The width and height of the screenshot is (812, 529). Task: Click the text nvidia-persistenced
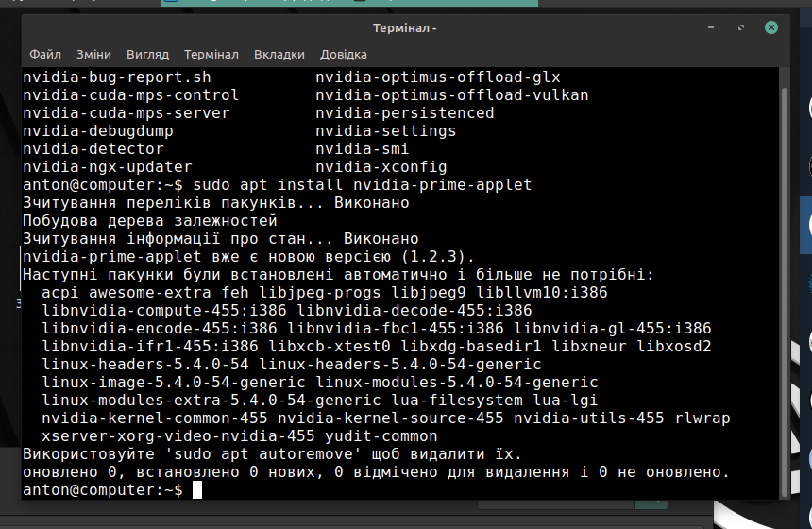click(405, 113)
